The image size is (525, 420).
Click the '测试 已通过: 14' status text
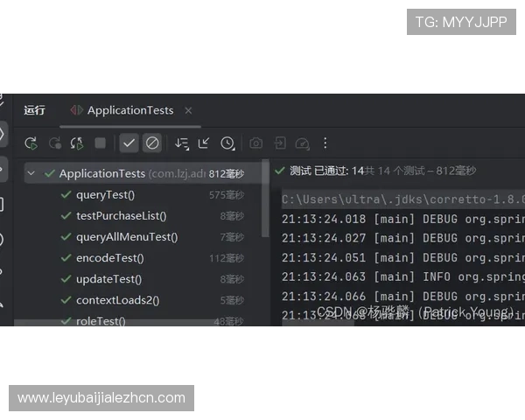click(x=326, y=171)
